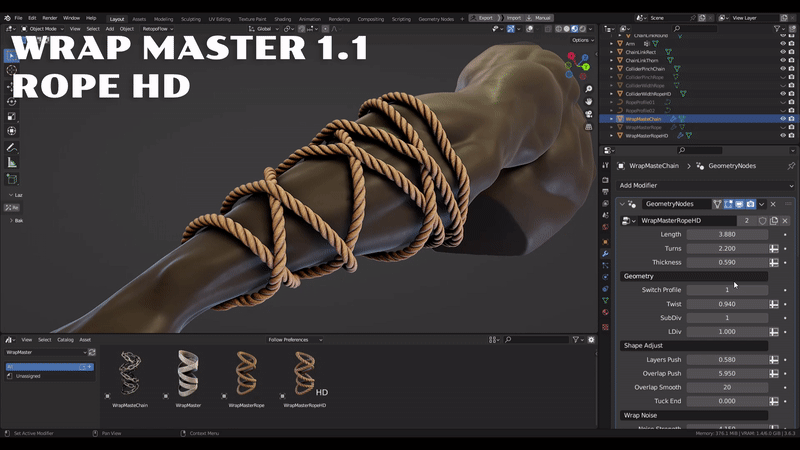Viewport: 800px width, 450px height.
Task: Open the RetopoFlow dropdown menu
Action: [157, 29]
